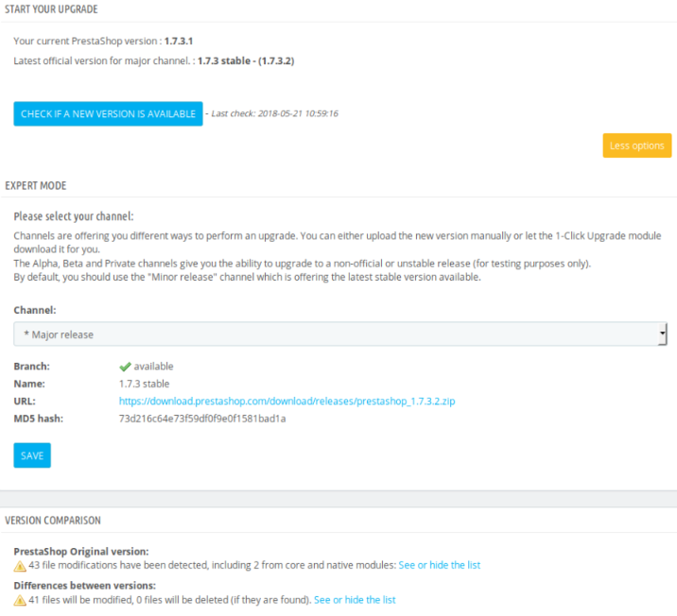Click the dropdown arrow of Channel selector
This screenshot has height=616, width=677.
pos(662,334)
